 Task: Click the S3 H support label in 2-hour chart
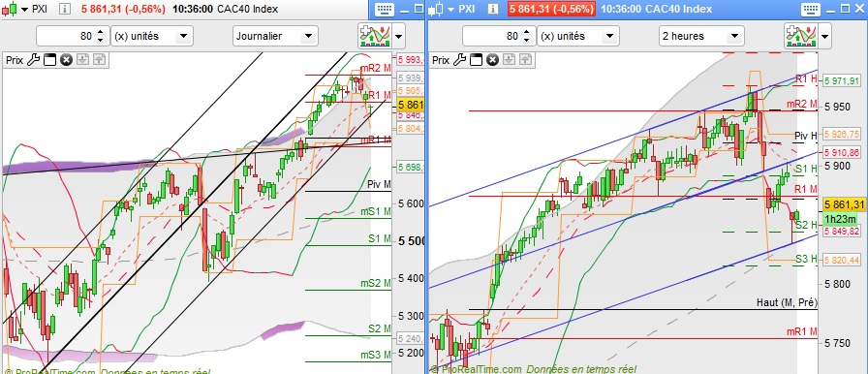tap(807, 259)
